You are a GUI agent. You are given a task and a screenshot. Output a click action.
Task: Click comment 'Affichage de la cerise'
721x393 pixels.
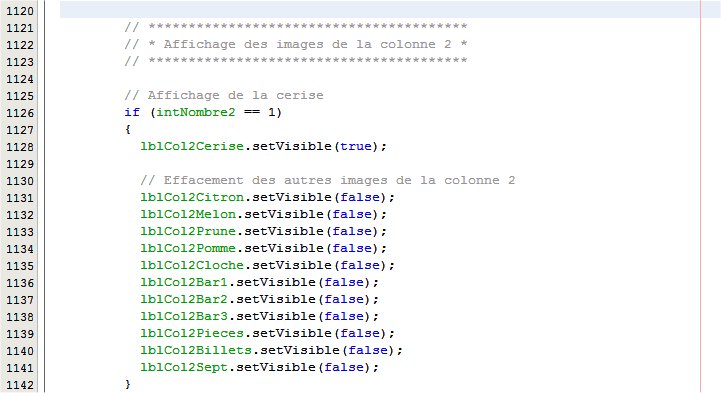(235, 95)
